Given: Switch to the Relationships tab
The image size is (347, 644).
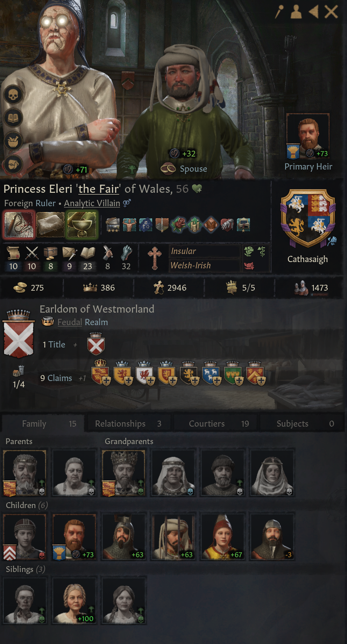Looking at the screenshot, I should point(128,424).
